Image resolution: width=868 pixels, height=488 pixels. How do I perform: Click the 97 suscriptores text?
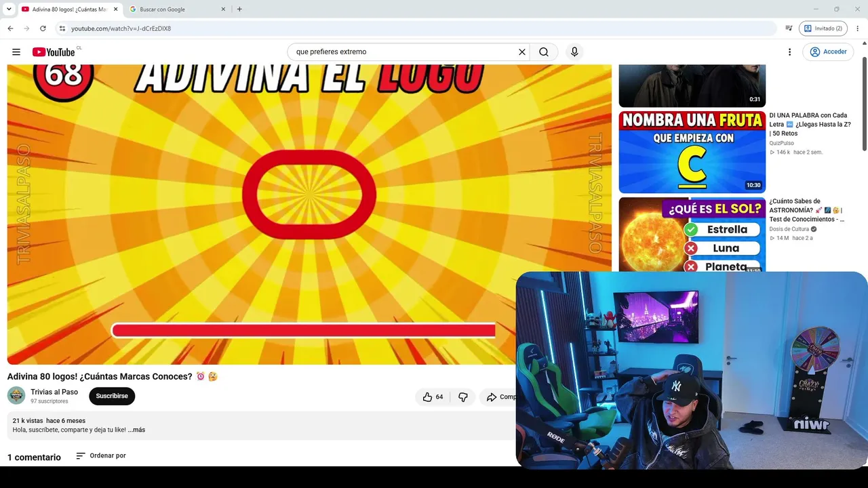pyautogui.click(x=50, y=401)
